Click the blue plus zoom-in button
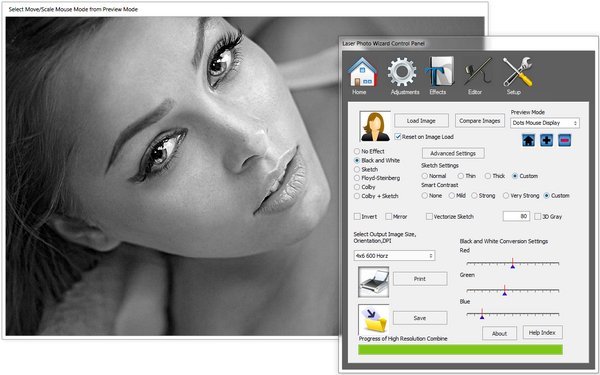The width and height of the screenshot is (600, 375). coord(546,140)
